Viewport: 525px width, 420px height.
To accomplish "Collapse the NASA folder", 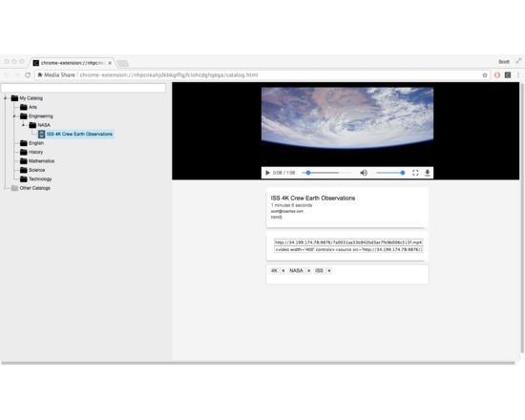I will tap(24, 125).
